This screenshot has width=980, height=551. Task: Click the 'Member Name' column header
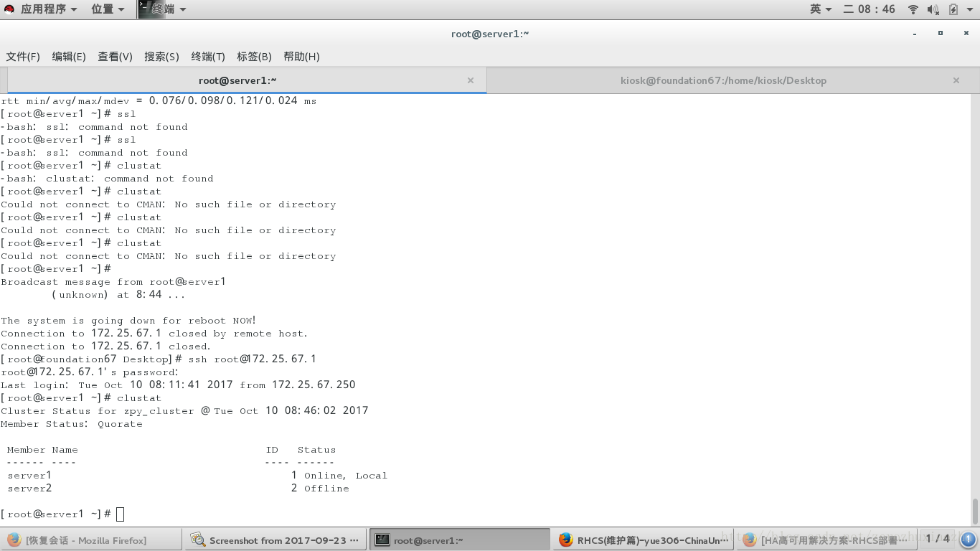pyautogui.click(x=42, y=450)
